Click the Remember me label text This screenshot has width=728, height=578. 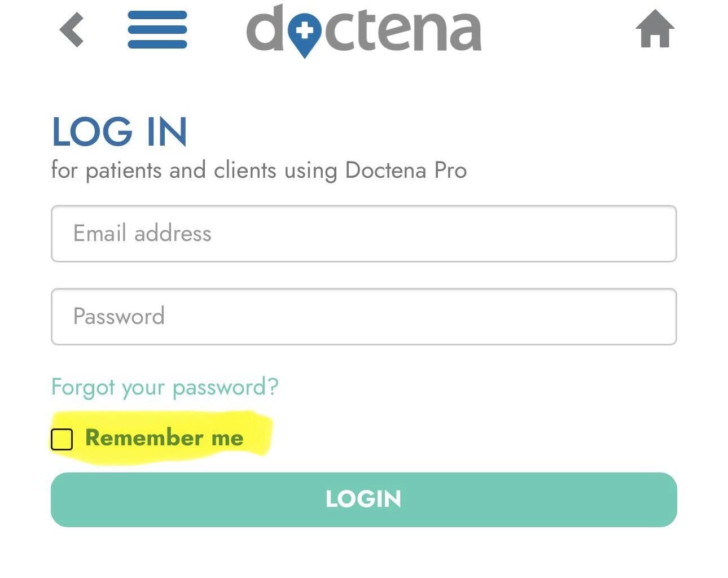click(164, 438)
